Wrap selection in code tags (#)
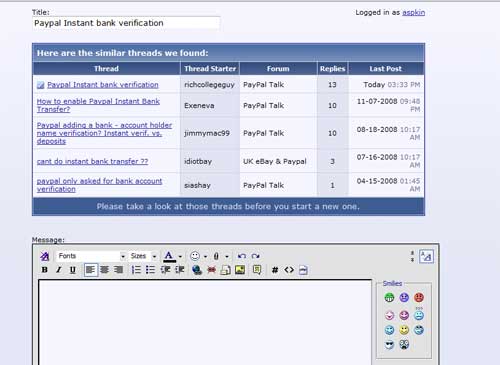This screenshot has width=500, height=365. click(275, 270)
